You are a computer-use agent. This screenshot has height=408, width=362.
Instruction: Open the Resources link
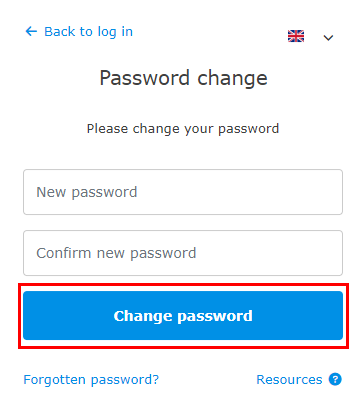coord(289,380)
